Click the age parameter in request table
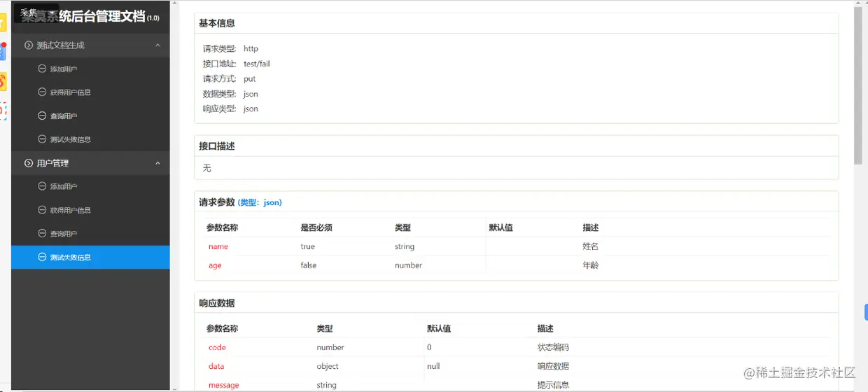Screen dimensions: 868x392 click(215, 265)
